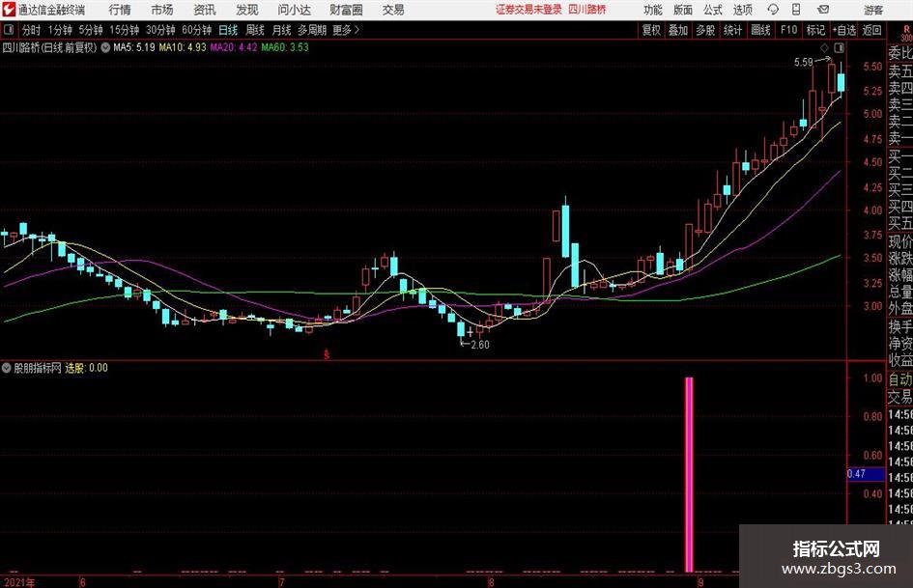Switch to 60分钟 period
Image resolution: width=913 pixels, height=588 pixels.
[196, 30]
